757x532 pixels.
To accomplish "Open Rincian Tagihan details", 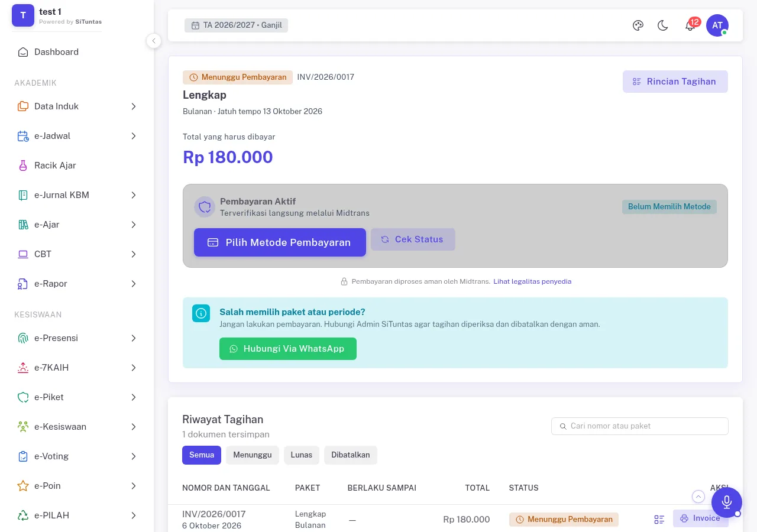I will (675, 82).
